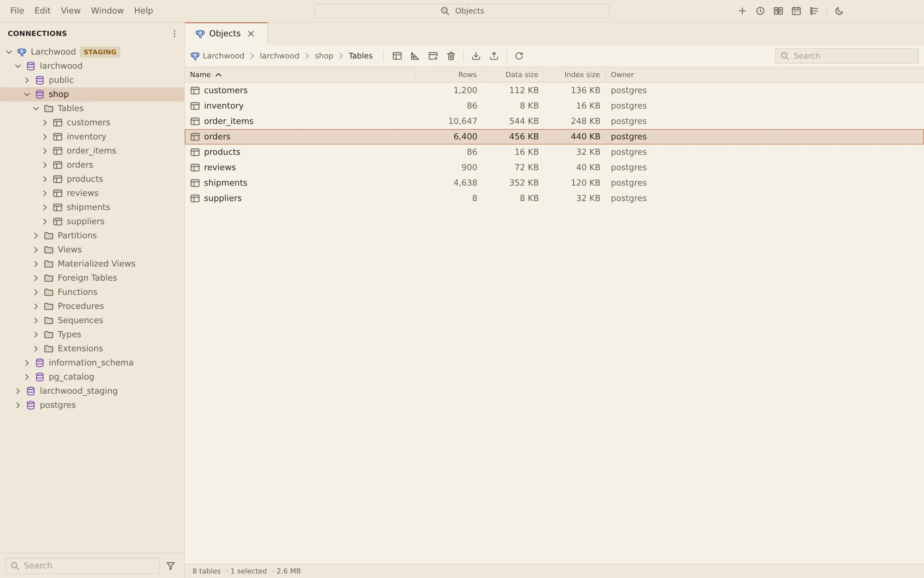This screenshot has width=924, height=578.
Task: Click the top center Objects search bar
Action: pyautogui.click(x=462, y=11)
